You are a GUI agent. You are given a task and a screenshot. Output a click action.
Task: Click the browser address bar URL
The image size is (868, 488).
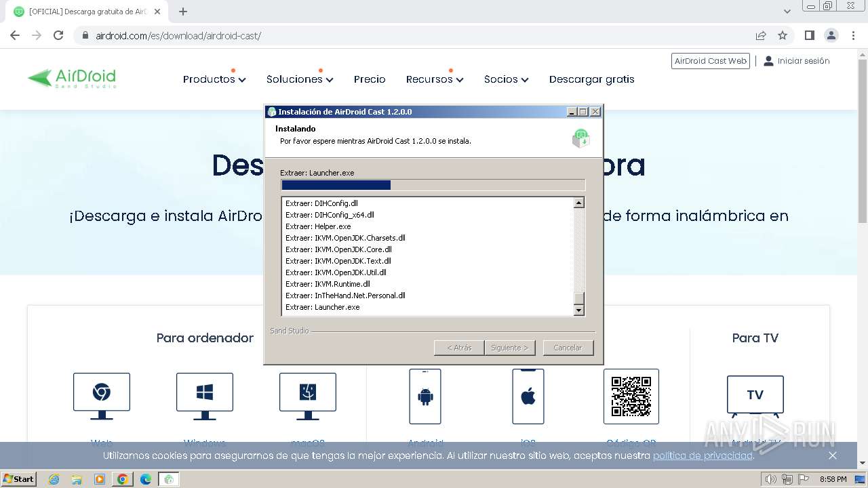pos(178,36)
